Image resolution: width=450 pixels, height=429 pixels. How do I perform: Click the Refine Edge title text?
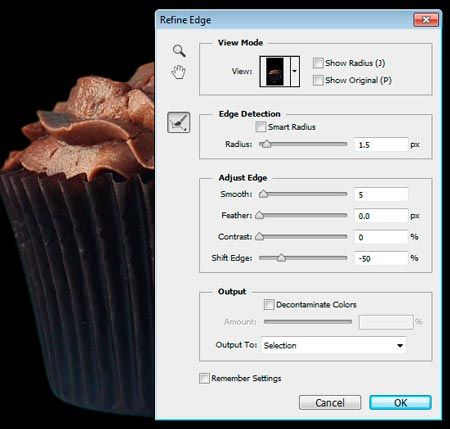(185, 20)
